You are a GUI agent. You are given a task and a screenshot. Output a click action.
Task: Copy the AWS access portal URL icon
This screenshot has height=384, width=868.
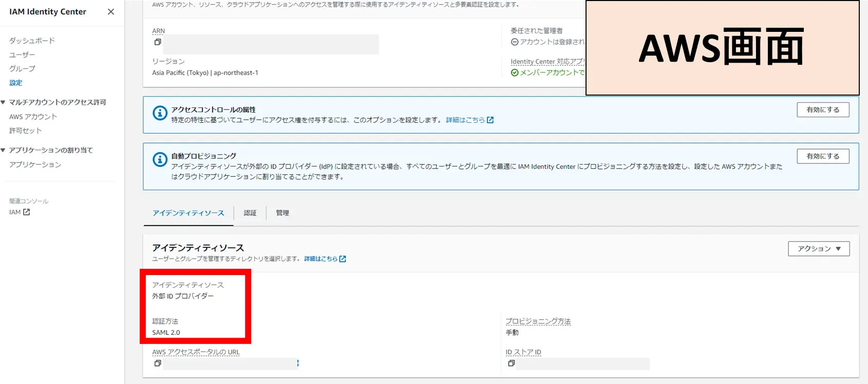158,363
